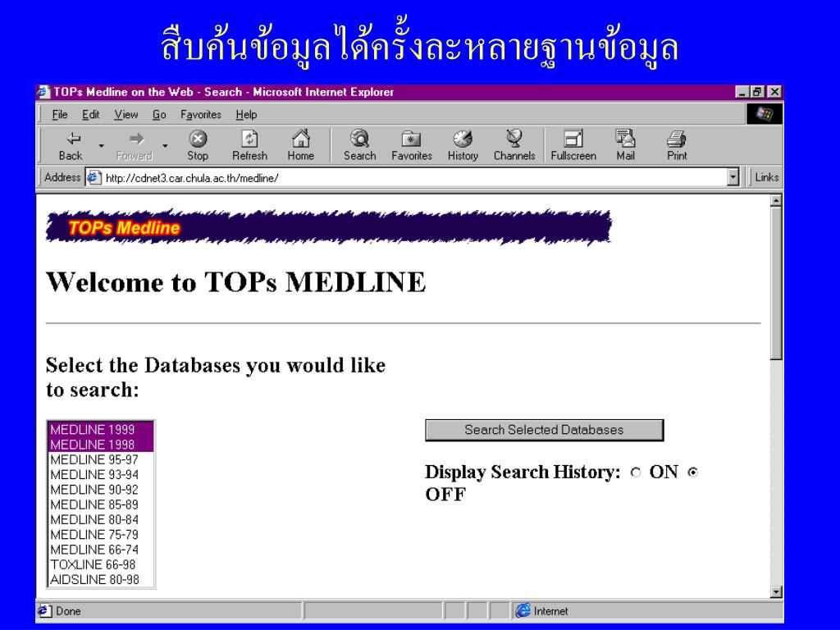
Task: Click the TOPs Medline banner image
Action: (328, 227)
